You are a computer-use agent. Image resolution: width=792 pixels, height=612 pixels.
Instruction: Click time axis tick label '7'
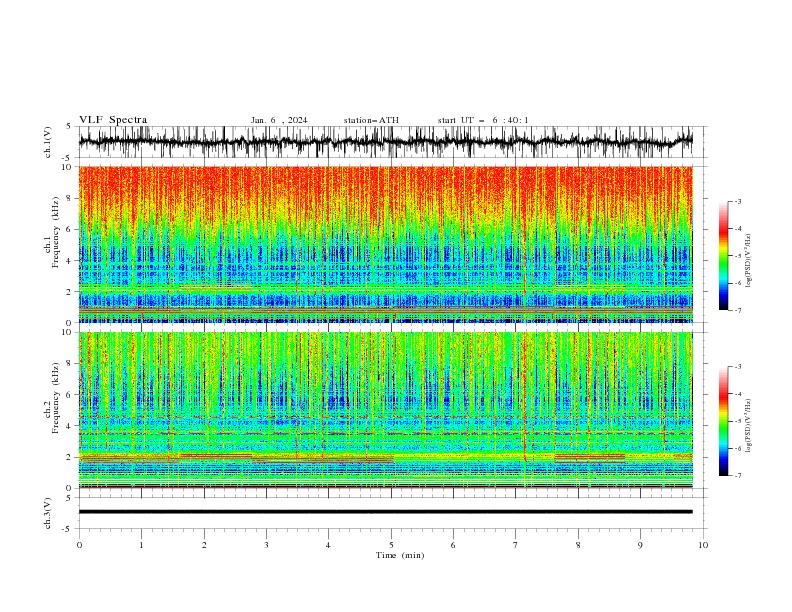coord(516,545)
